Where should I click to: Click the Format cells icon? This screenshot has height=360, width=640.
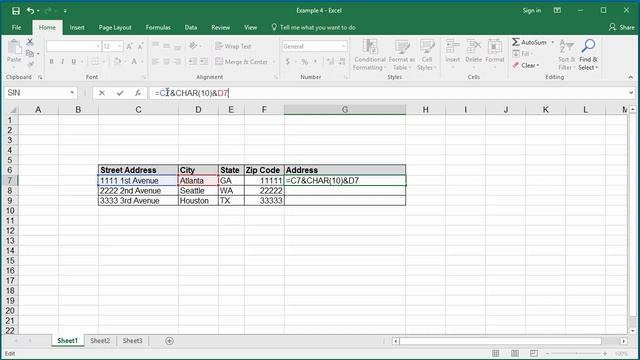coord(495,47)
